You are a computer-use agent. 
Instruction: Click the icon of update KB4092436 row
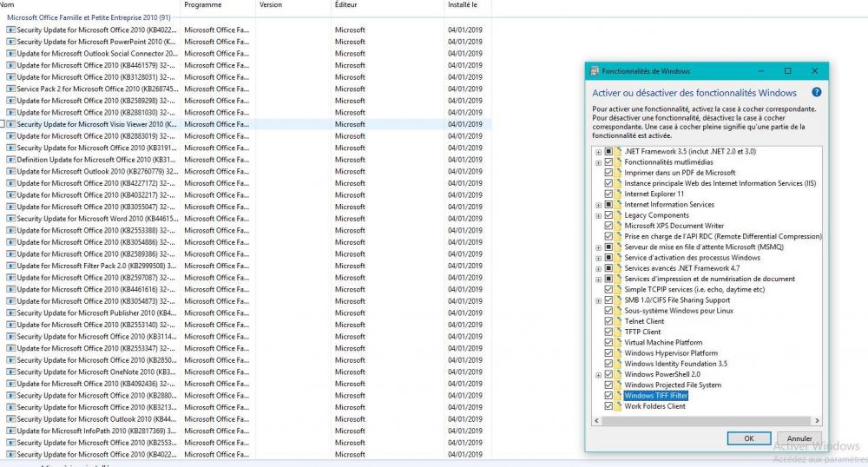tap(10, 384)
